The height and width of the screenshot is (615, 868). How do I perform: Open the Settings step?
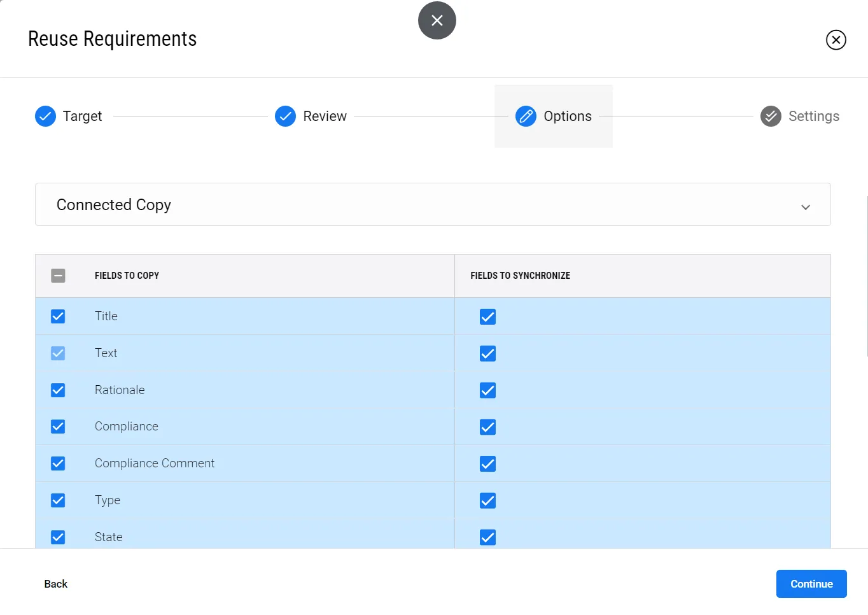(813, 117)
